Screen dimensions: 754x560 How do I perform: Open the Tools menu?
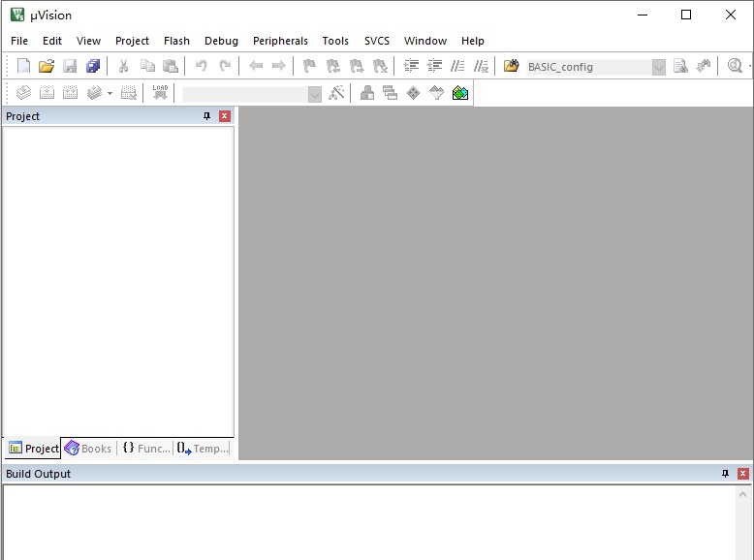335,41
